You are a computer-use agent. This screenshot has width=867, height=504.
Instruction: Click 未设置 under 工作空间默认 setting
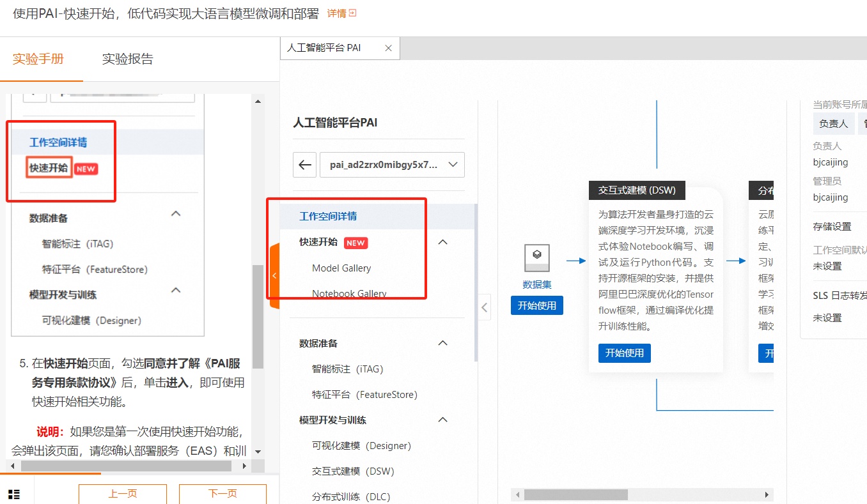coord(827,266)
